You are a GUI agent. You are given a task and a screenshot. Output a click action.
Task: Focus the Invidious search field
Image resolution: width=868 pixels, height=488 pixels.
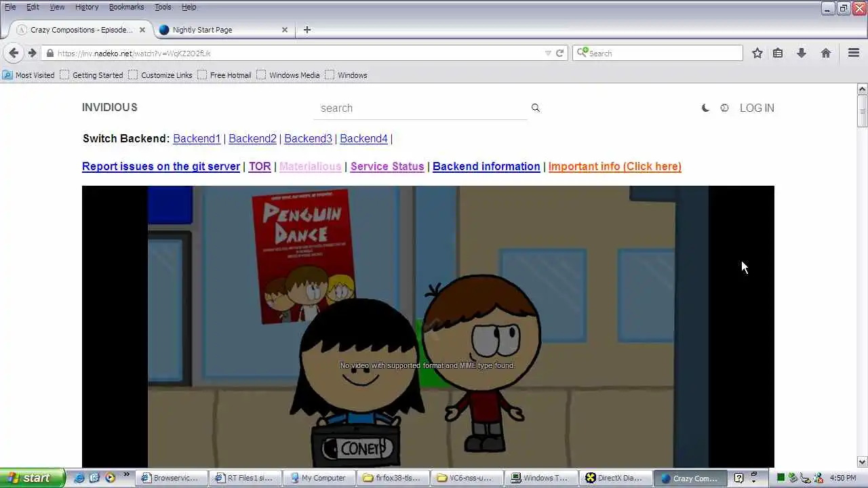pyautogui.click(x=420, y=108)
